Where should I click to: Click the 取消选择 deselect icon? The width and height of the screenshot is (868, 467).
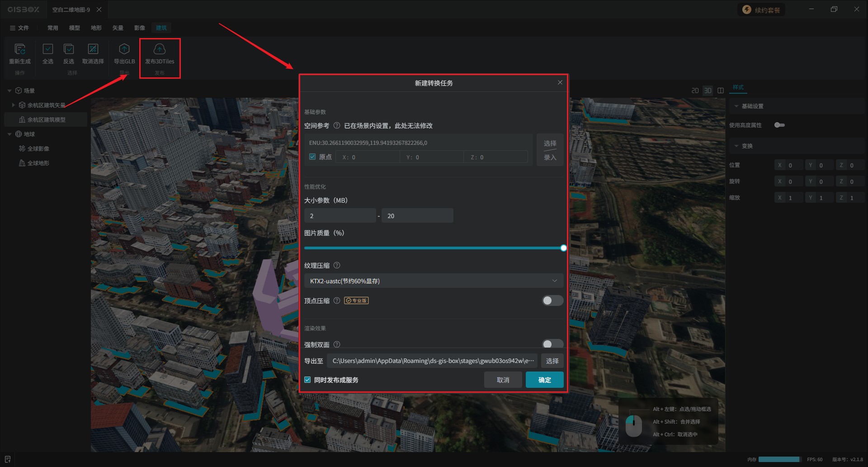click(93, 49)
